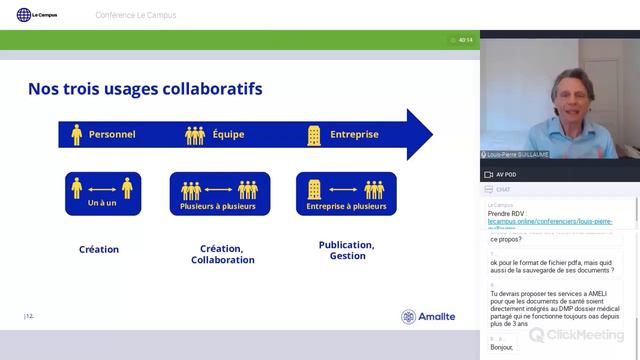Click the Équipe group icon
The width and height of the screenshot is (640, 360).
tap(195, 136)
